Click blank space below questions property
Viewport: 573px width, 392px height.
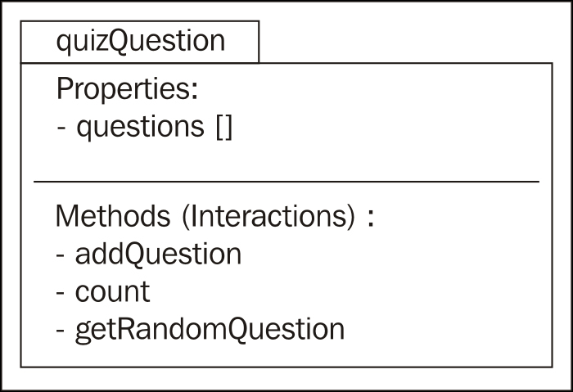[286, 160]
